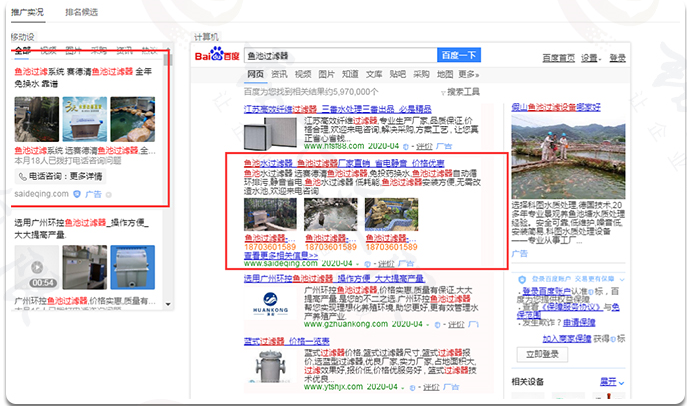Screen dimensions: 687x406
Task: Open the 江苏高效纤维过滤器 result title
Action: click(x=337, y=109)
